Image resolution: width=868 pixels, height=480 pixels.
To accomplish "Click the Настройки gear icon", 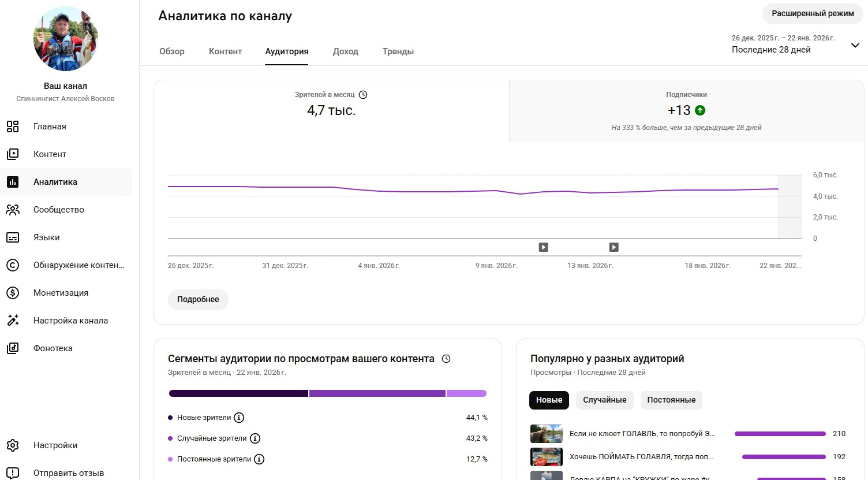I will pos(13,445).
